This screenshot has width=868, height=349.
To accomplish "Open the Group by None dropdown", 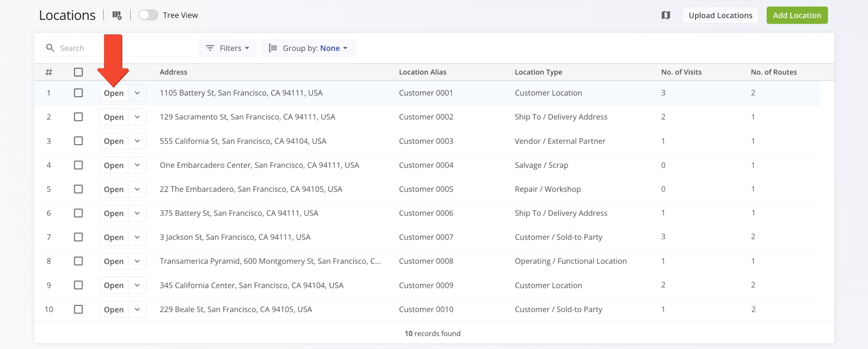I will point(334,48).
